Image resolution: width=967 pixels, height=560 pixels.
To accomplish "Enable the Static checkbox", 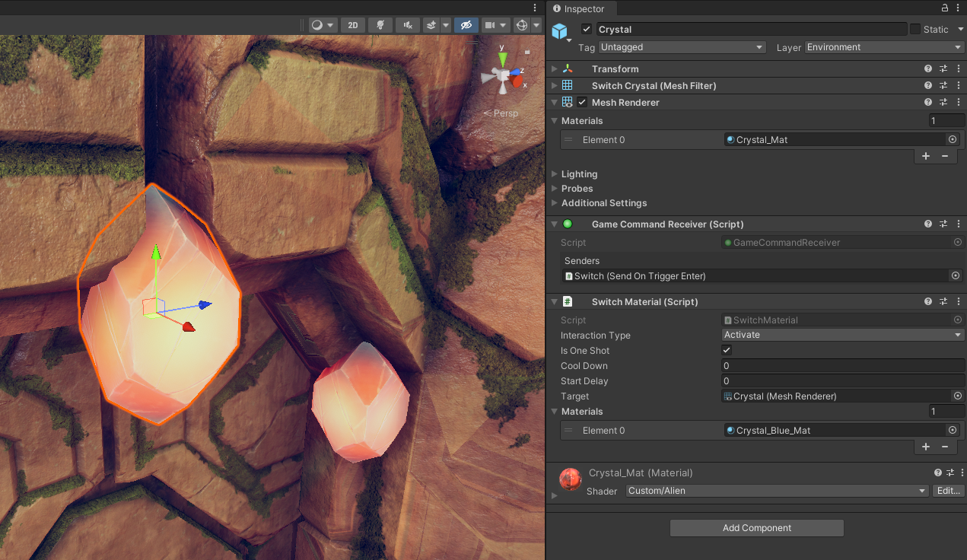I will (915, 30).
